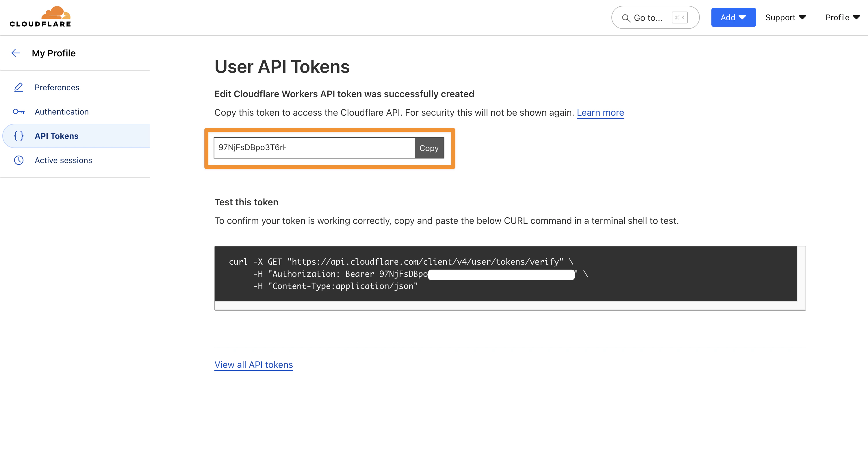Click the Preferences pencil icon

[x=18, y=87]
